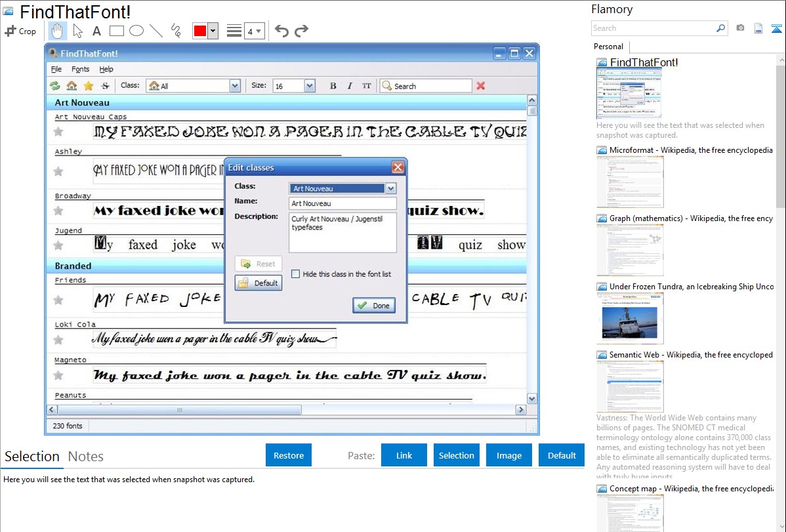Viewport: 786px width, 532px height.
Task: Favorite the Friends font star
Action: click(x=58, y=300)
